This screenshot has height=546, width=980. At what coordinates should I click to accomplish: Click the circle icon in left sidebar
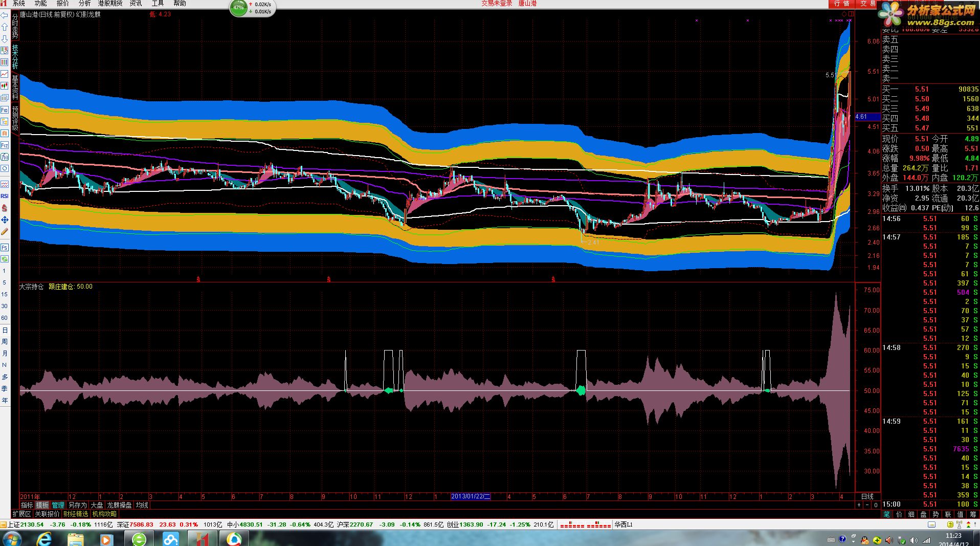pyautogui.click(x=5, y=168)
